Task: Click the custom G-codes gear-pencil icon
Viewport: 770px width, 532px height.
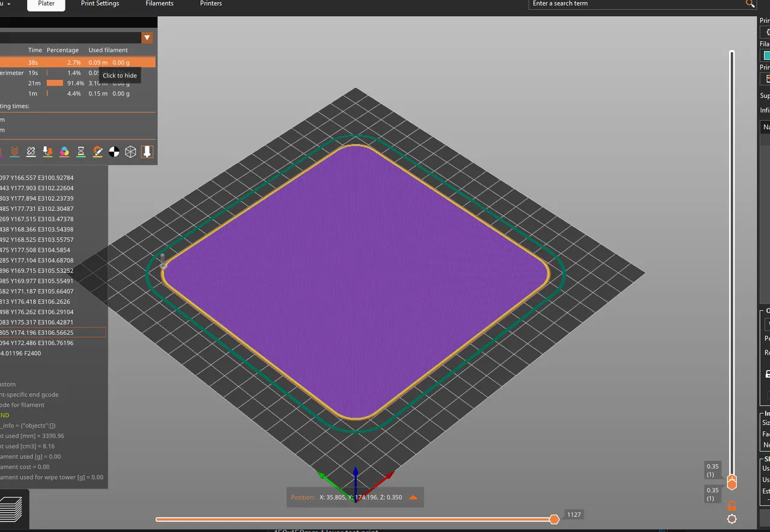Action: point(97,151)
